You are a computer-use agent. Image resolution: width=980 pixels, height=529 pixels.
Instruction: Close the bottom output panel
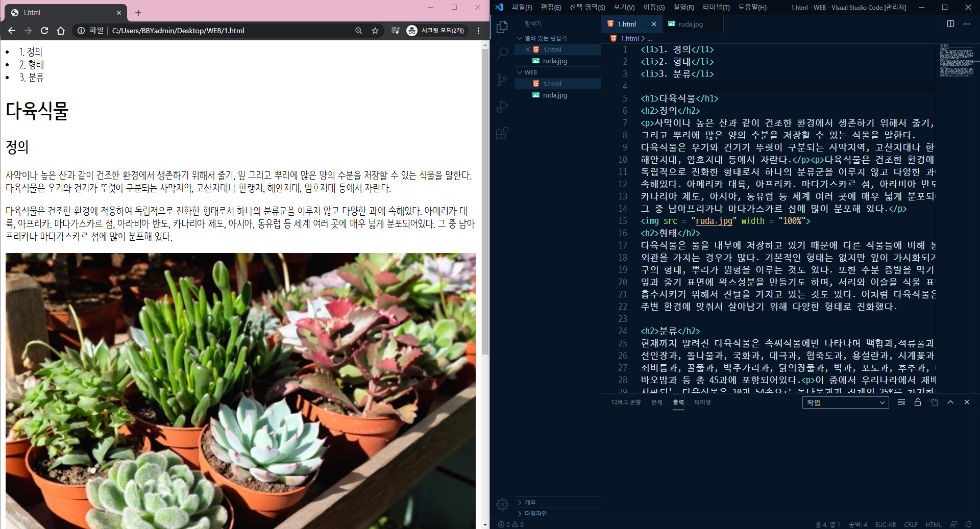tap(967, 402)
